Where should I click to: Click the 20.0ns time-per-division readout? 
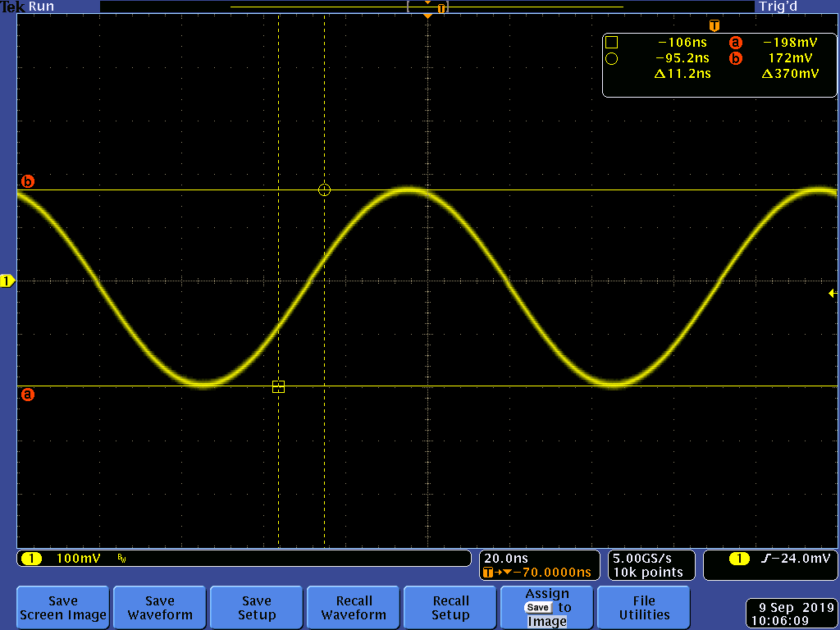(505, 558)
